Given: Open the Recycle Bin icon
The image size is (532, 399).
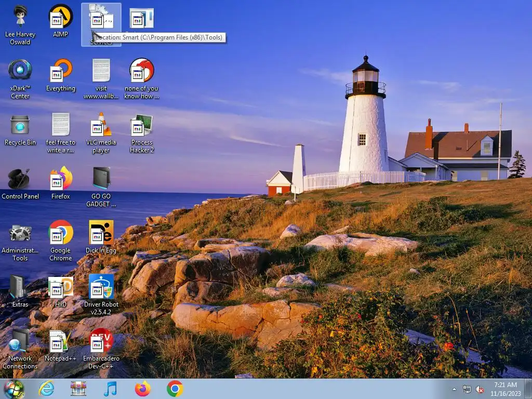Looking at the screenshot, I should tap(20, 130).
